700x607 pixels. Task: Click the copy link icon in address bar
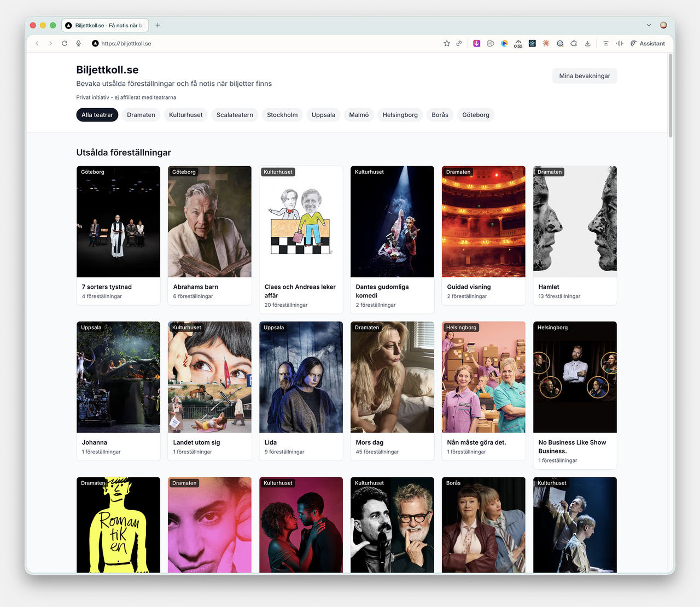click(459, 43)
